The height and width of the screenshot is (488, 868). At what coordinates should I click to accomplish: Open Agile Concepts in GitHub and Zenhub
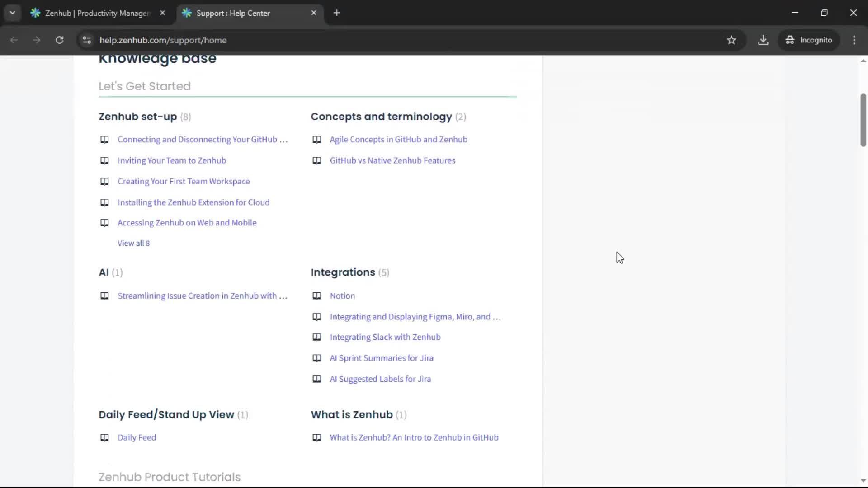(398, 139)
